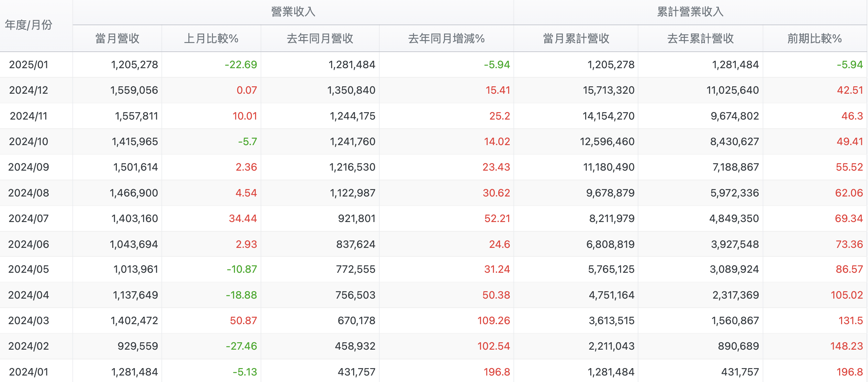
Task: Click the 累計營業收入 group header
Action: (x=690, y=12)
